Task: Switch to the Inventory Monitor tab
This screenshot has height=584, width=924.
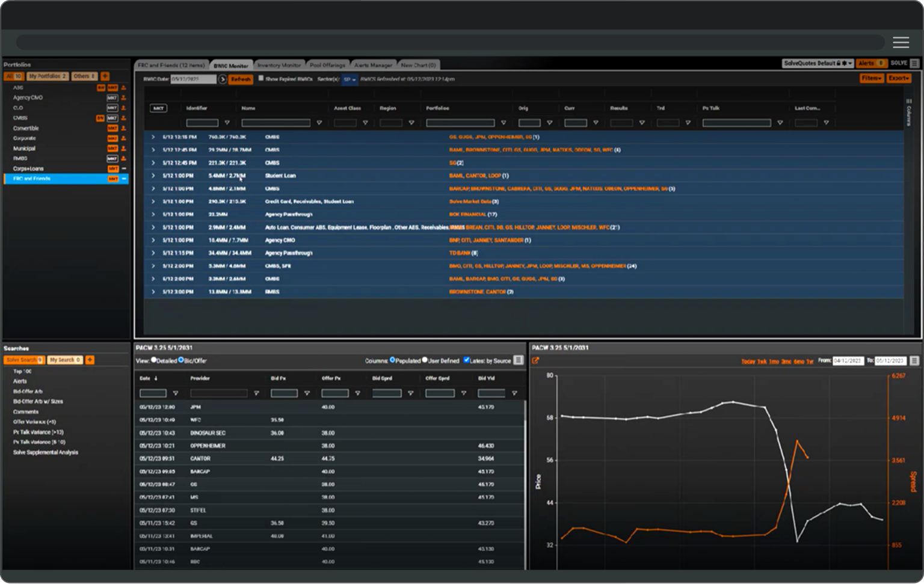Action: click(x=279, y=65)
